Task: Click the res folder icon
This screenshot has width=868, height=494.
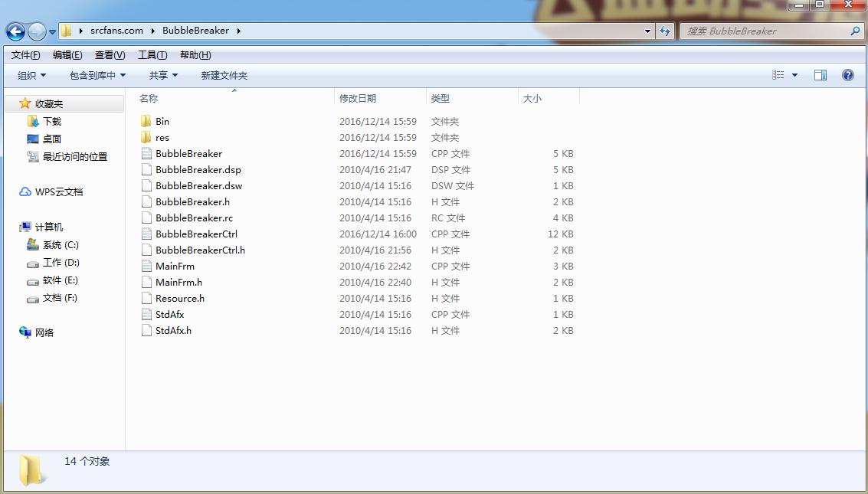Action: point(146,137)
